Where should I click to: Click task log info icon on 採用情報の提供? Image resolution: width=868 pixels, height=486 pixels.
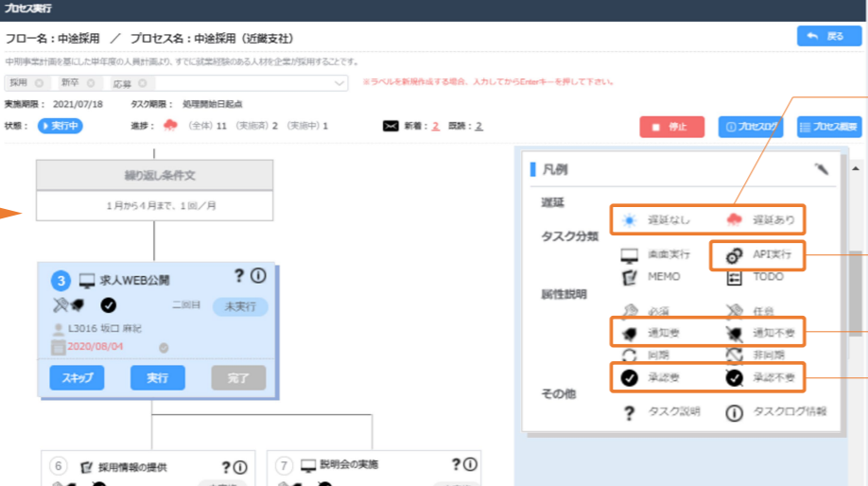[x=240, y=467]
